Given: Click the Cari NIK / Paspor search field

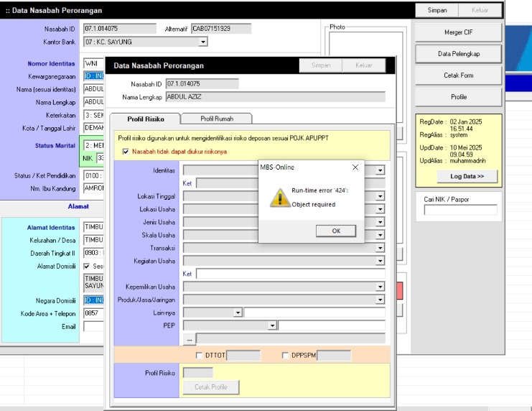Looking at the screenshot, I should [x=460, y=210].
